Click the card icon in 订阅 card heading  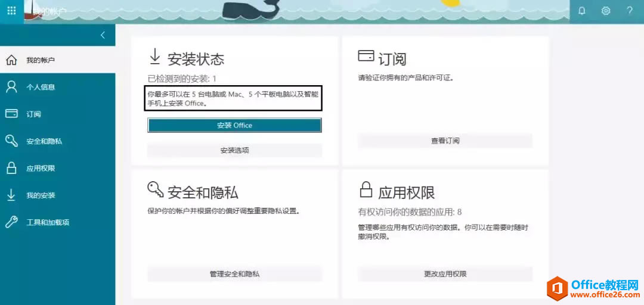click(366, 56)
